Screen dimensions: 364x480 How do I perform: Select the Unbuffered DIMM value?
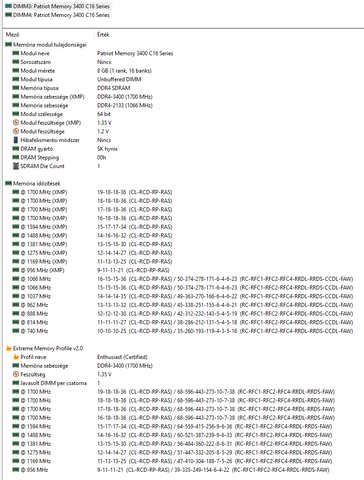119,79
